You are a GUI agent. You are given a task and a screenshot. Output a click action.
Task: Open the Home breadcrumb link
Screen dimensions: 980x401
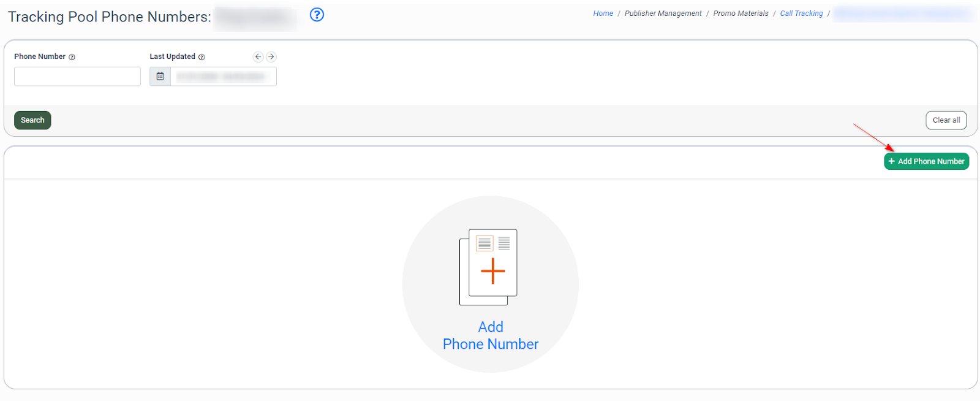pyautogui.click(x=603, y=13)
